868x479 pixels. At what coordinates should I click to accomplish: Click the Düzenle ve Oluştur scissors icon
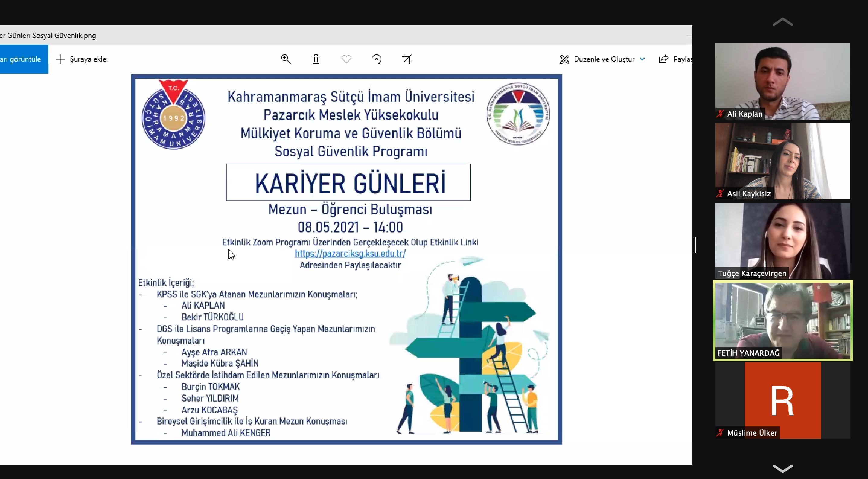tap(564, 59)
